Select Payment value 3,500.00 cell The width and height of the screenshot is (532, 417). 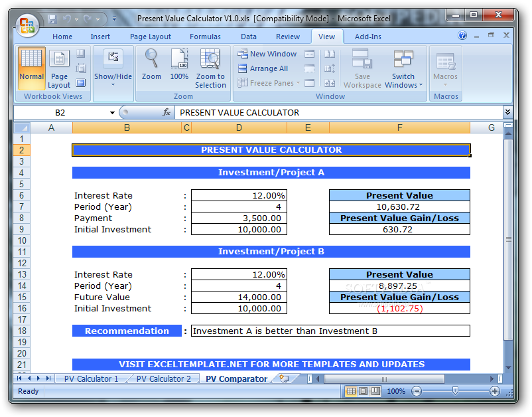tap(239, 218)
